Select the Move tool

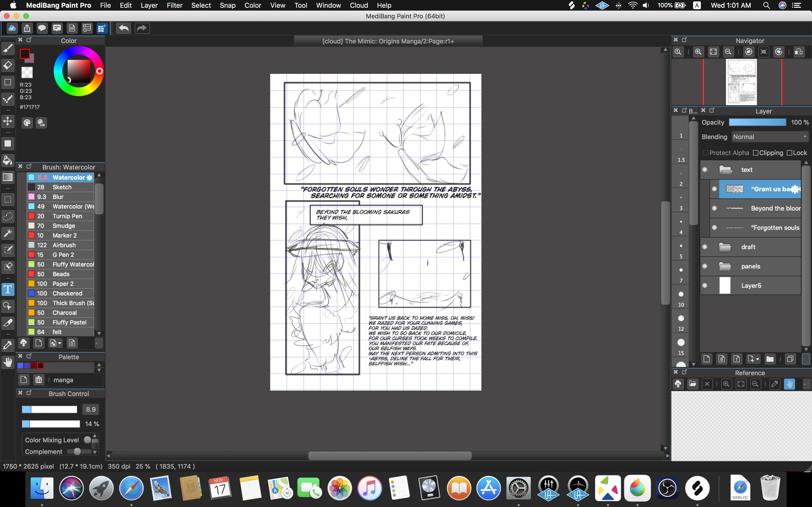8,121
